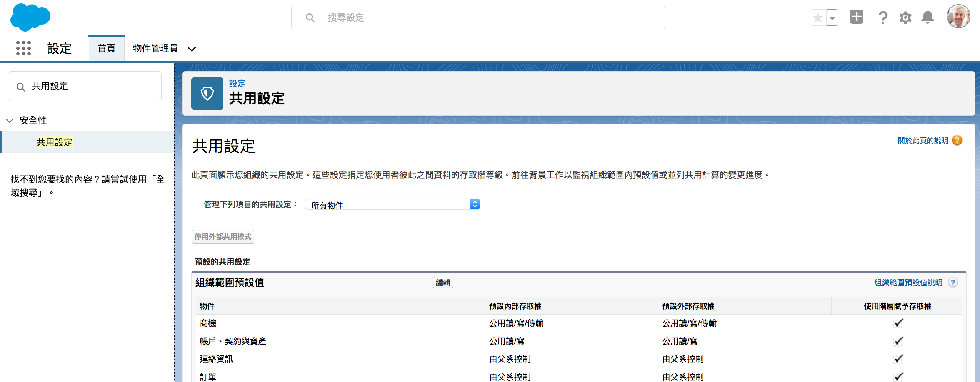This screenshot has width=980, height=382.
Task: Click the Salesforce cloud logo
Action: 30,17
